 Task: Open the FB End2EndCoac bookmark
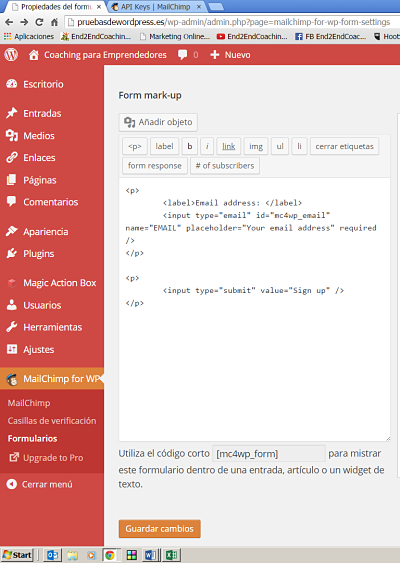(x=330, y=36)
